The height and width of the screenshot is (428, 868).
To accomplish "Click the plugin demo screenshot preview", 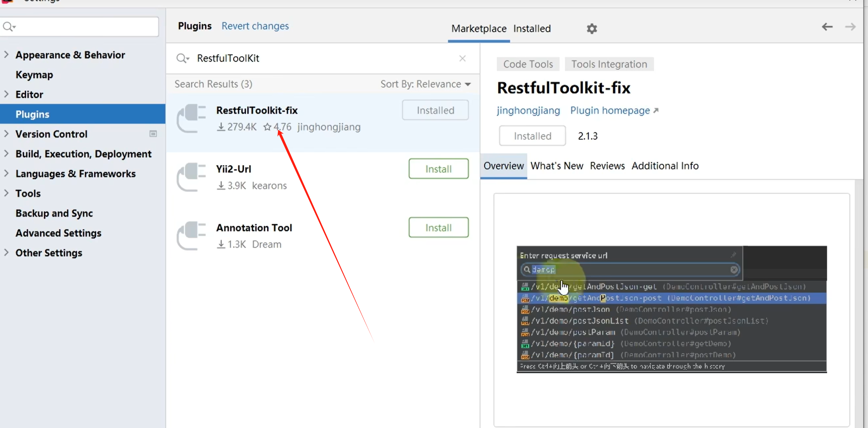I will tap(672, 309).
